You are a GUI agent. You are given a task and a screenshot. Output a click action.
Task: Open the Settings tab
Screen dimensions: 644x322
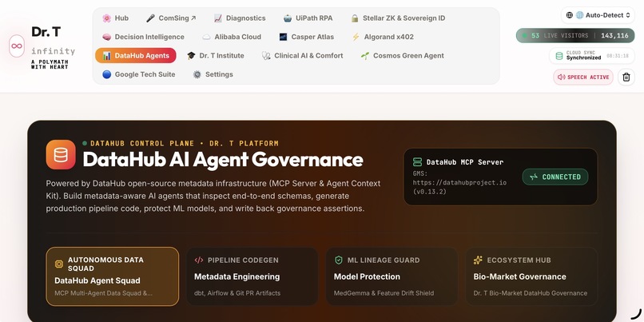coord(213,74)
